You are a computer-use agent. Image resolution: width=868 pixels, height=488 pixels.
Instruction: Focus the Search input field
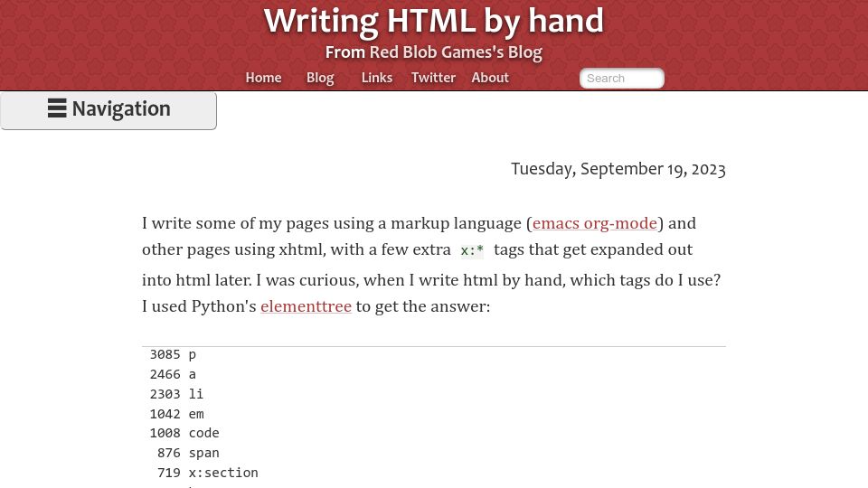tap(622, 78)
